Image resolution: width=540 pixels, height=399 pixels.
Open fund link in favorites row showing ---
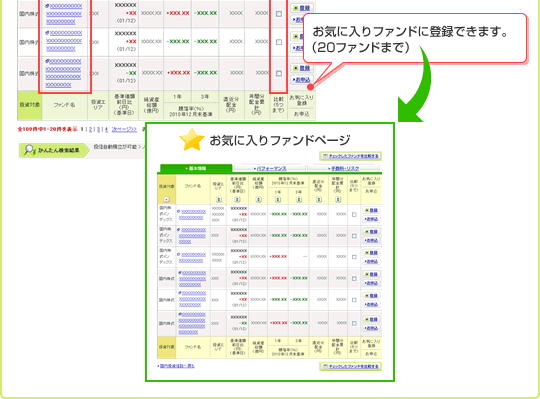192,258
